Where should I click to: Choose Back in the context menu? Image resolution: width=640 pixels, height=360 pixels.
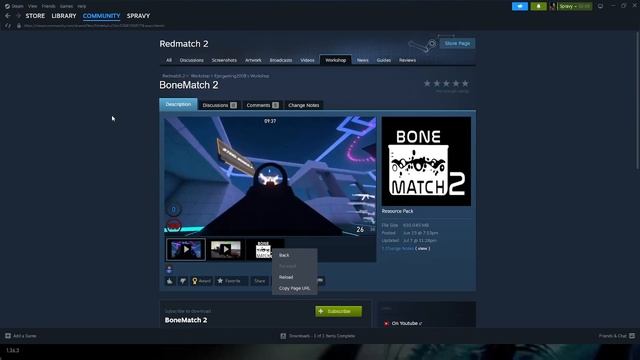(295, 255)
